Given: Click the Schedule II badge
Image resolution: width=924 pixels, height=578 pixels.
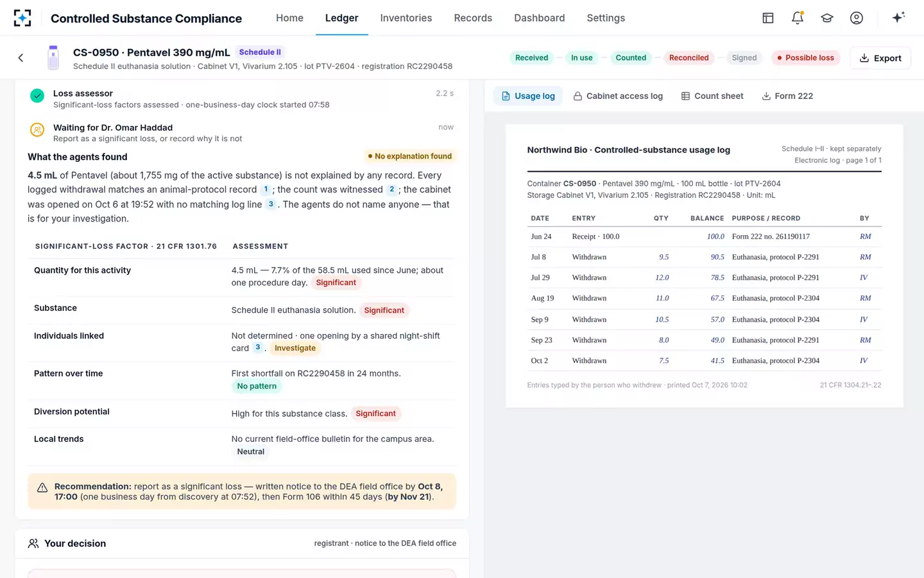Looking at the screenshot, I should (260, 52).
